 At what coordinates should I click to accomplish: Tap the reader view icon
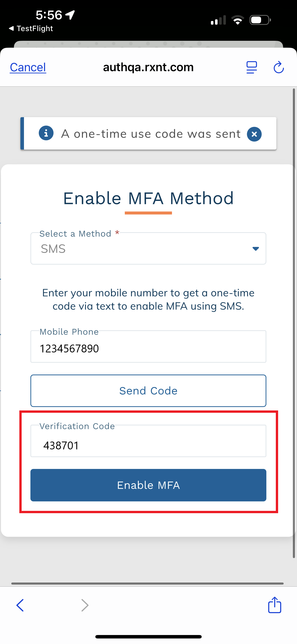click(251, 67)
